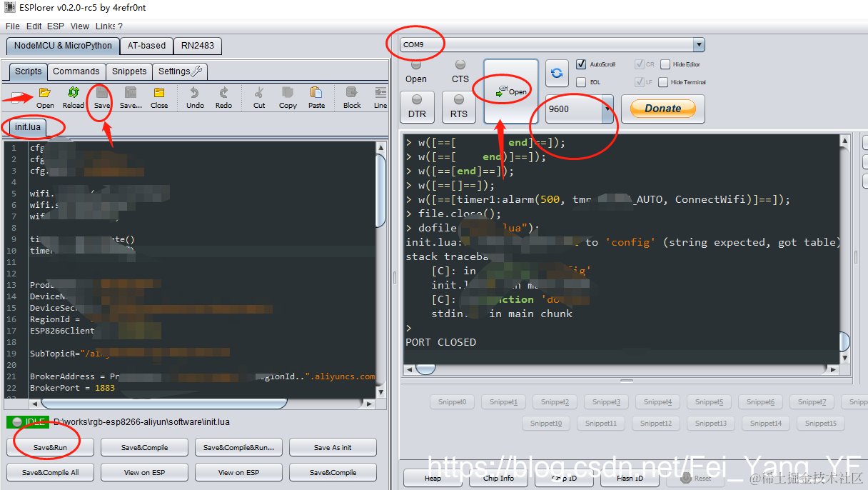Select the NodeMCU & MicroPython tab
The height and width of the screenshot is (490, 868).
pos(63,46)
